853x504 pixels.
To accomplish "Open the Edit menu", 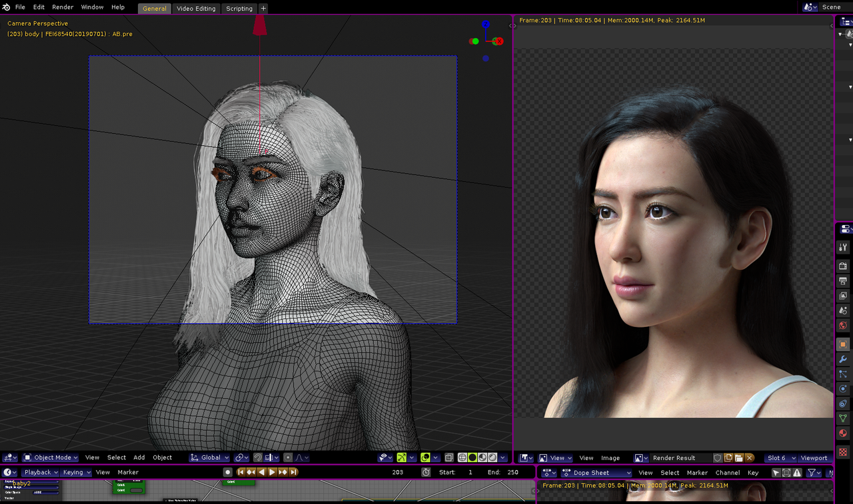I will click(39, 7).
